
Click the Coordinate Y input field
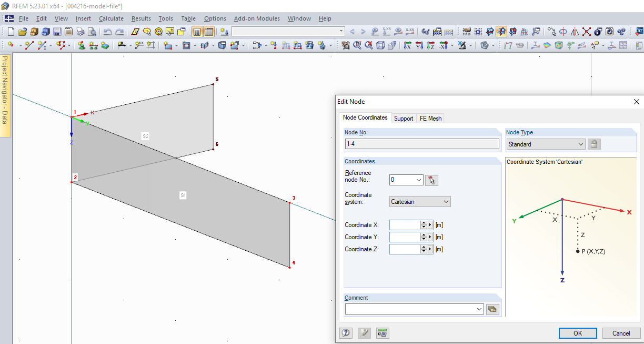tap(405, 237)
